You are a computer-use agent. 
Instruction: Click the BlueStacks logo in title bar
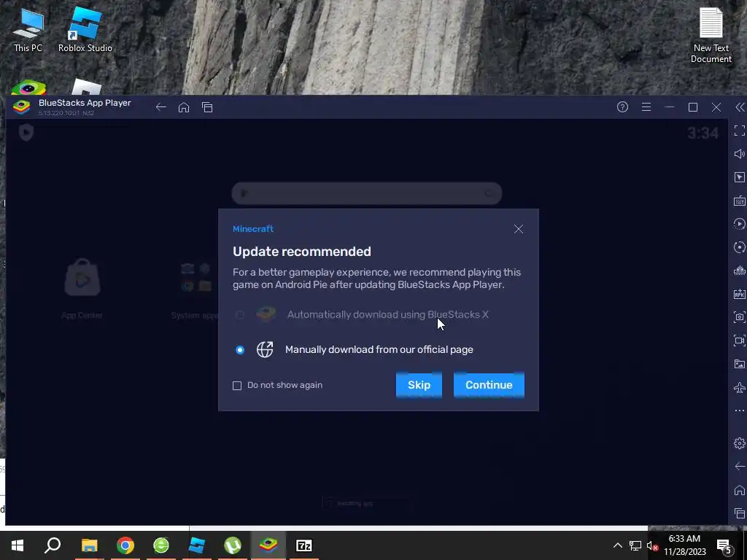[21, 107]
